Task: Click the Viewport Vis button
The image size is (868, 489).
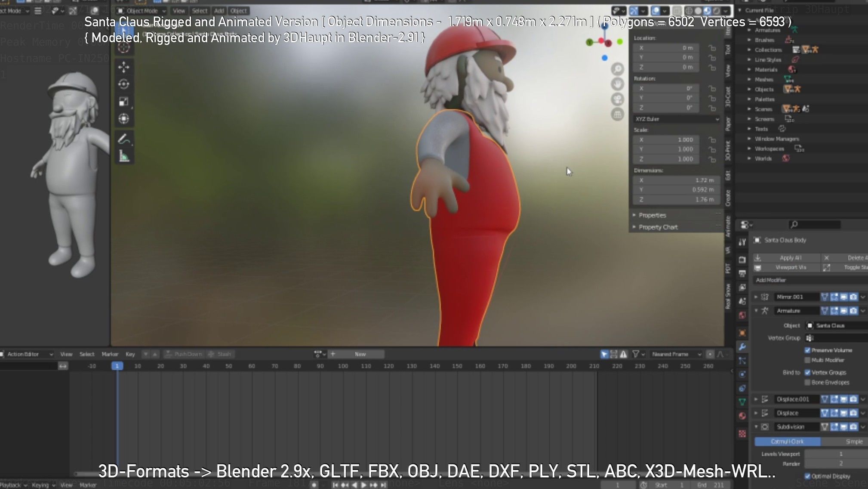Action: pyautogui.click(x=786, y=268)
